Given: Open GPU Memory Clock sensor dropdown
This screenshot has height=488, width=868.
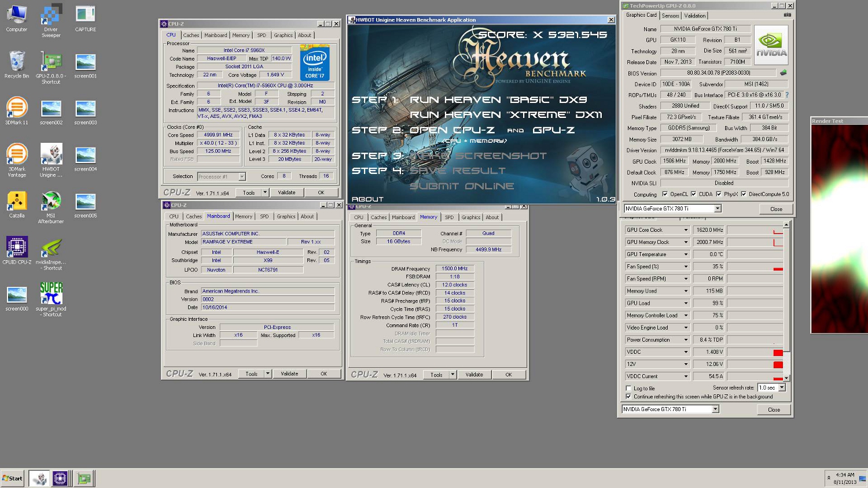Looking at the screenshot, I should [686, 242].
